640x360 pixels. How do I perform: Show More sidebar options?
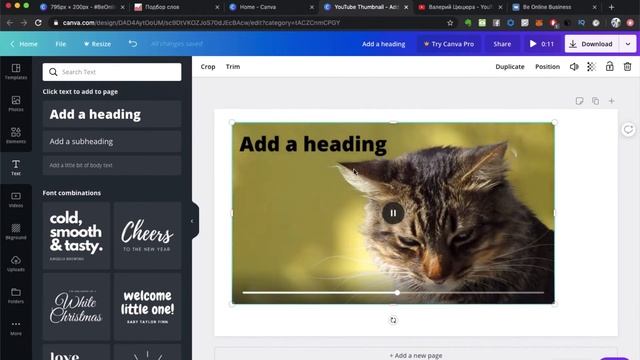pos(16,328)
